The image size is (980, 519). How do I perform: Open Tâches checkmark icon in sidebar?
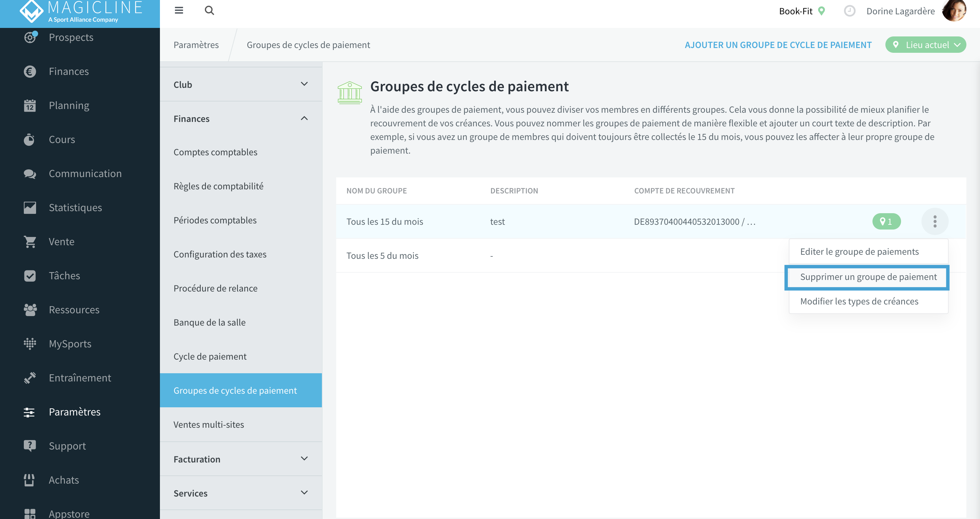30,276
